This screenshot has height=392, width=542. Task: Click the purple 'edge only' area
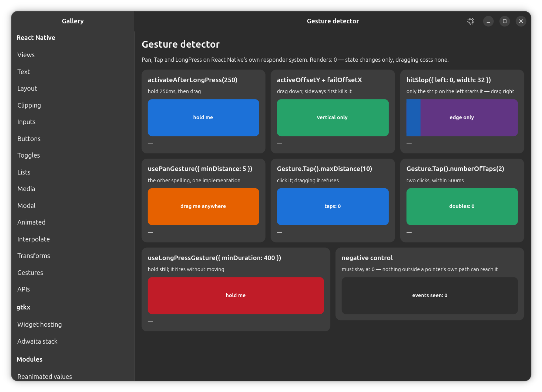coord(469,118)
